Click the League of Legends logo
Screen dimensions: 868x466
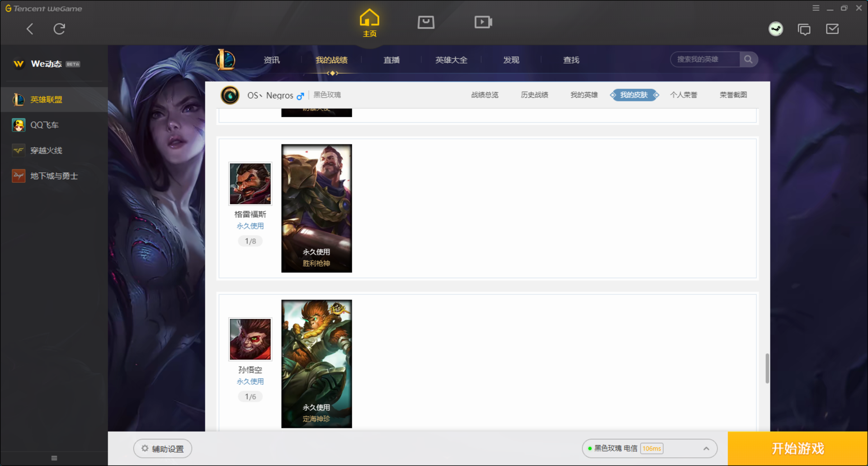(x=226, y=60)
